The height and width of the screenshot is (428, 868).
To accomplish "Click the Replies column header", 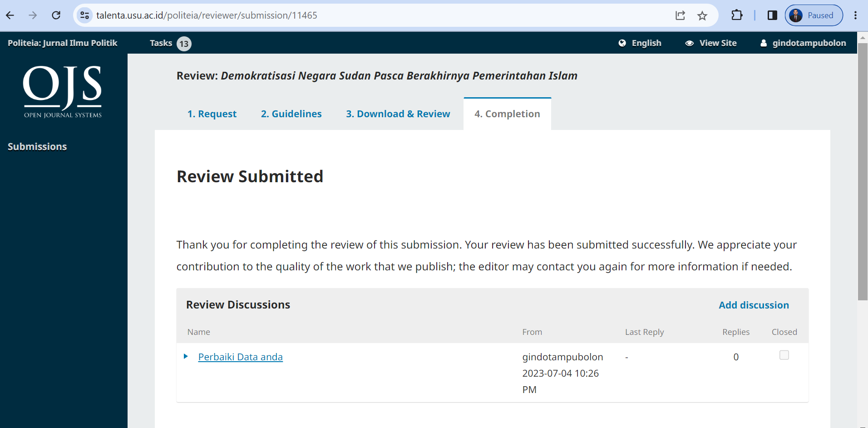I will (736, 332).
